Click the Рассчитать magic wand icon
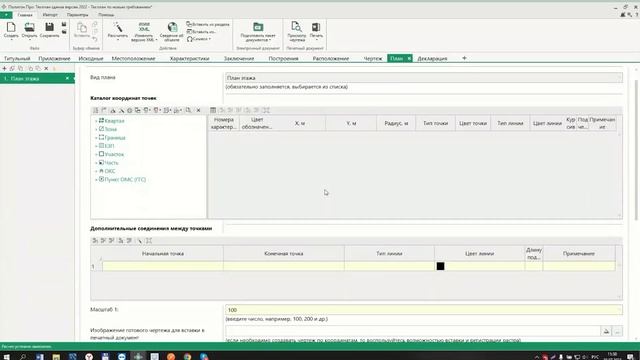This screenshot has width=640, height=360. tap(118, 28)
